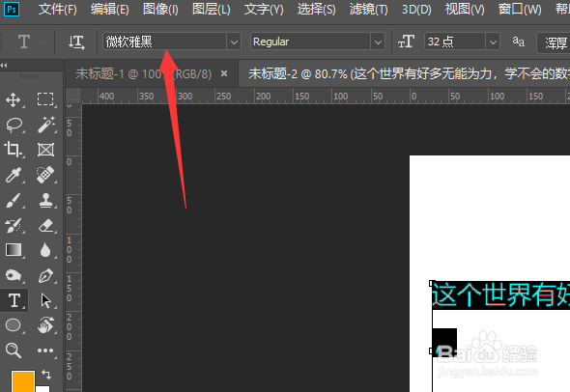Close the 未标题-1 document tab
The width and height of the screenshot is (570, 392).
224,73
